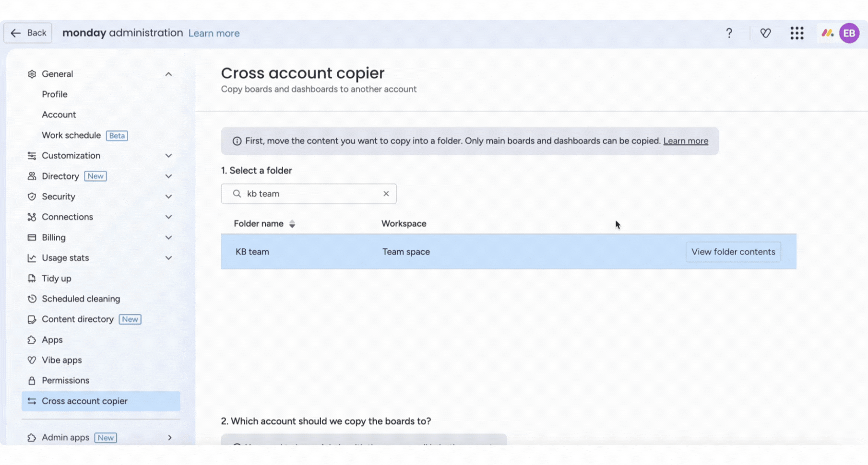
Task: Click the Workspace column header
Action: 404,224
